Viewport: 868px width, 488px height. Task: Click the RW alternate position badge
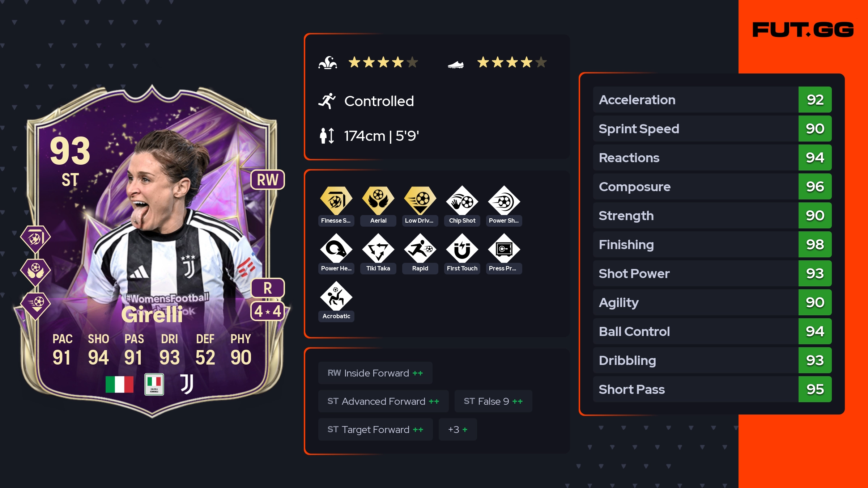point(268,180)
